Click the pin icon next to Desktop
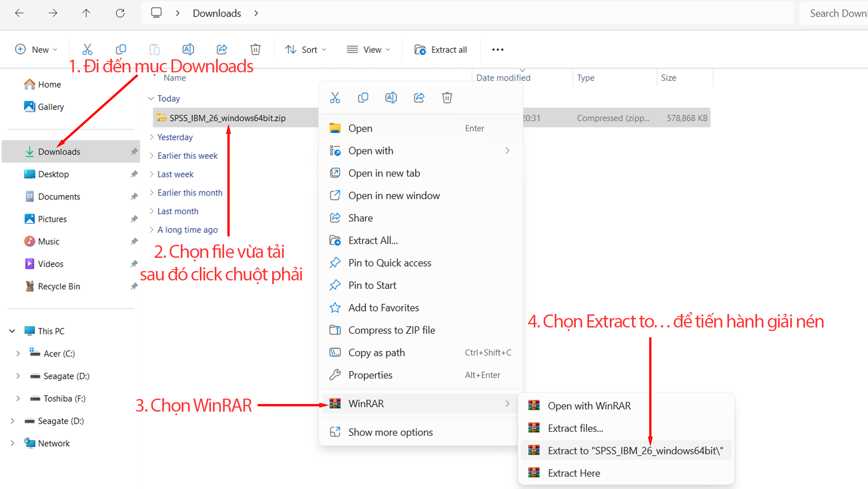 coord(134,174)
